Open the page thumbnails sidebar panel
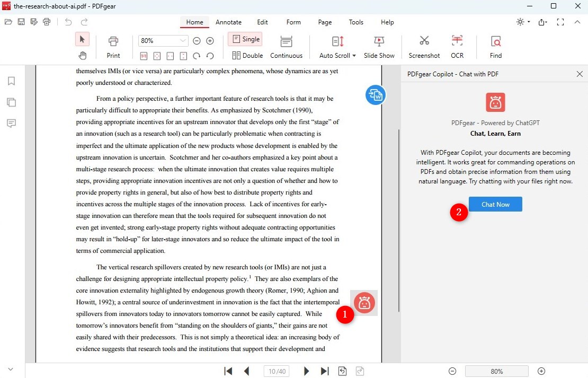Image resolution: width=588 pixels, height=378 pixels. click(11, 102)
